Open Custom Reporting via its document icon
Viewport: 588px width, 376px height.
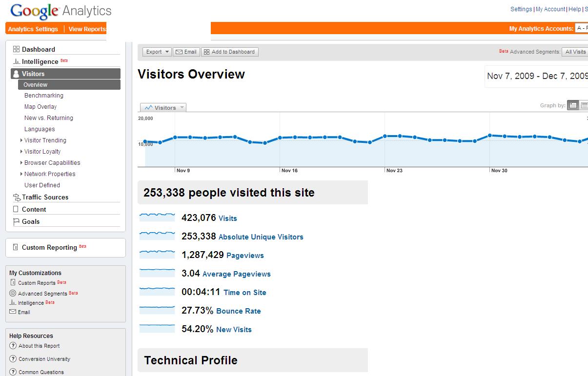16,247
